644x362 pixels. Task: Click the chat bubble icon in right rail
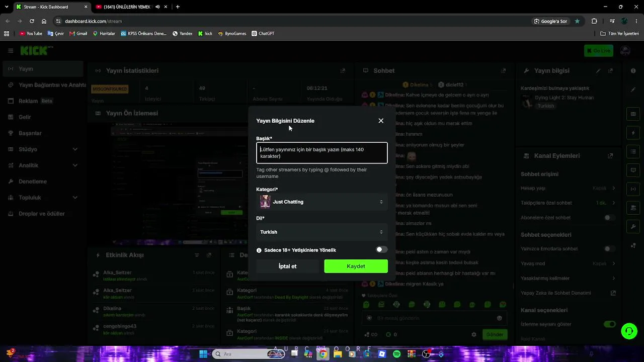633,170
